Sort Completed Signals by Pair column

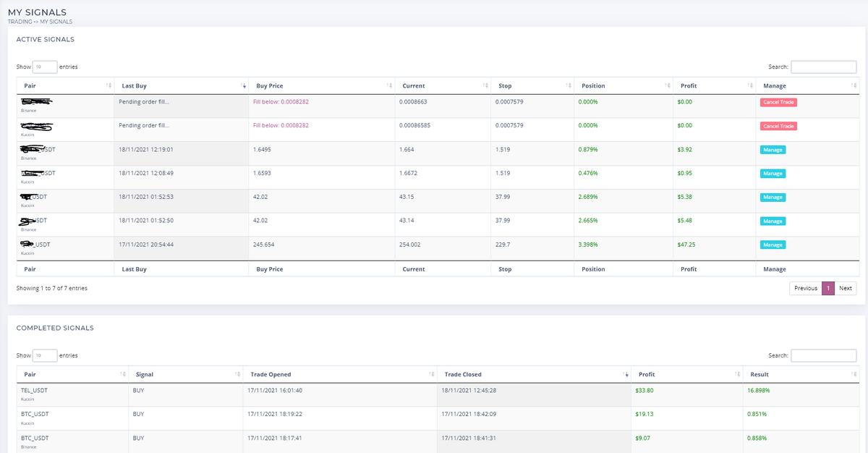click(72, 374)
